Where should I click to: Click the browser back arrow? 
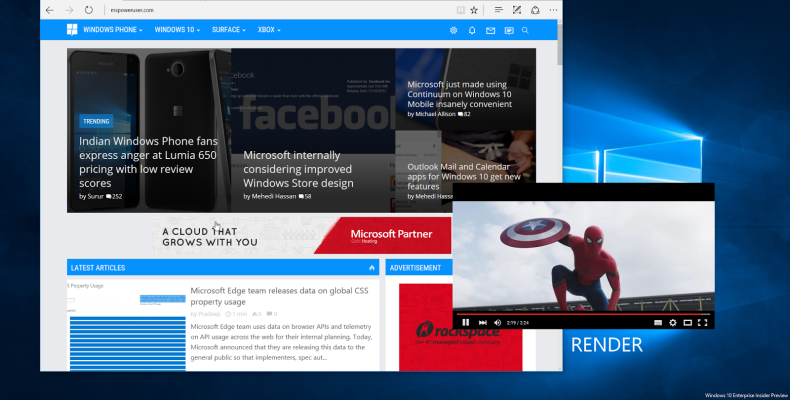point(49,10)
